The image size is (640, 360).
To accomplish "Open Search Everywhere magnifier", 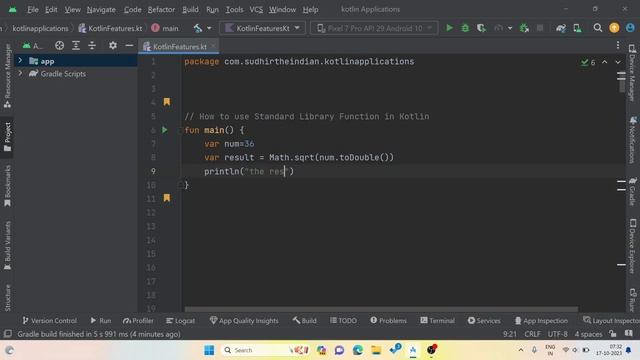I will 598,28.
